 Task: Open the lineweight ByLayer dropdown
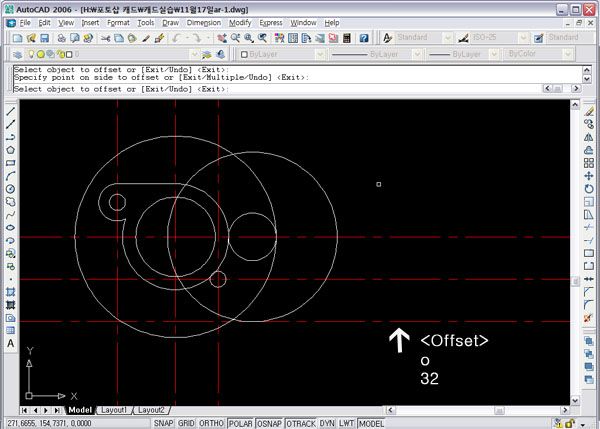pos(494,54)
